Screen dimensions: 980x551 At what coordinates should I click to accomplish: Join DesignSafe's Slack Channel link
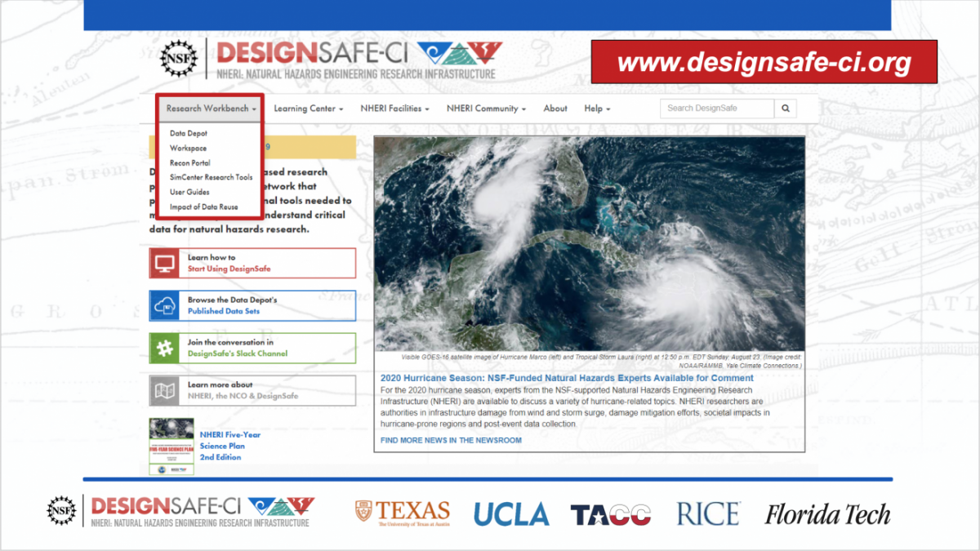[x=238, y=353]
